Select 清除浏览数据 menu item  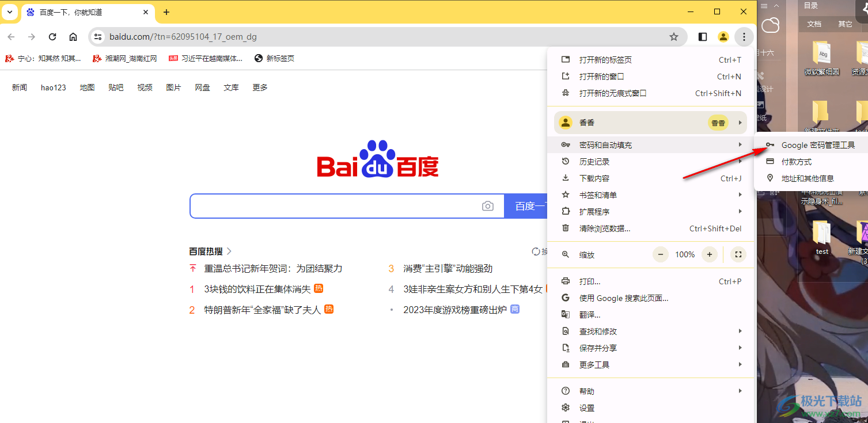[651, 228]
